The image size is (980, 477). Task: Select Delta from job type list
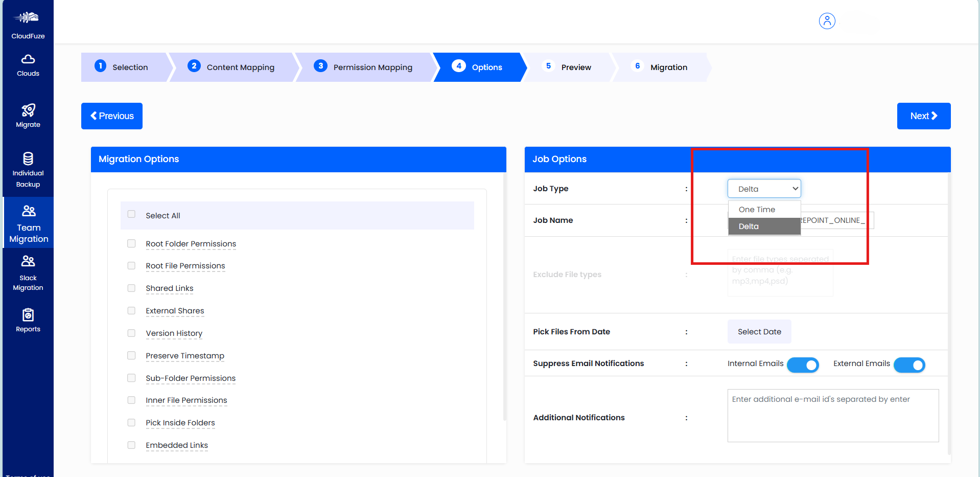748,226
